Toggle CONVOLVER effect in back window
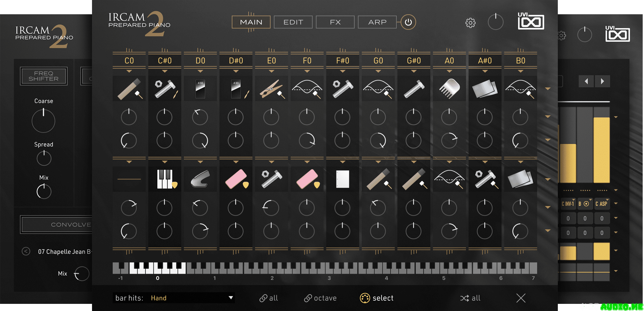 point(57,225)
